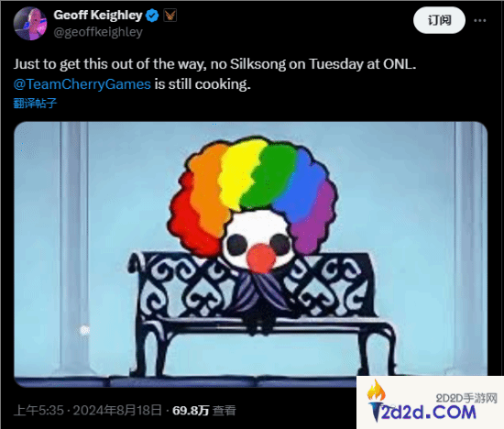Screen dimensions: 504x429
Task: Open the Geoff Keighley display name
Action: pos(98,15)
